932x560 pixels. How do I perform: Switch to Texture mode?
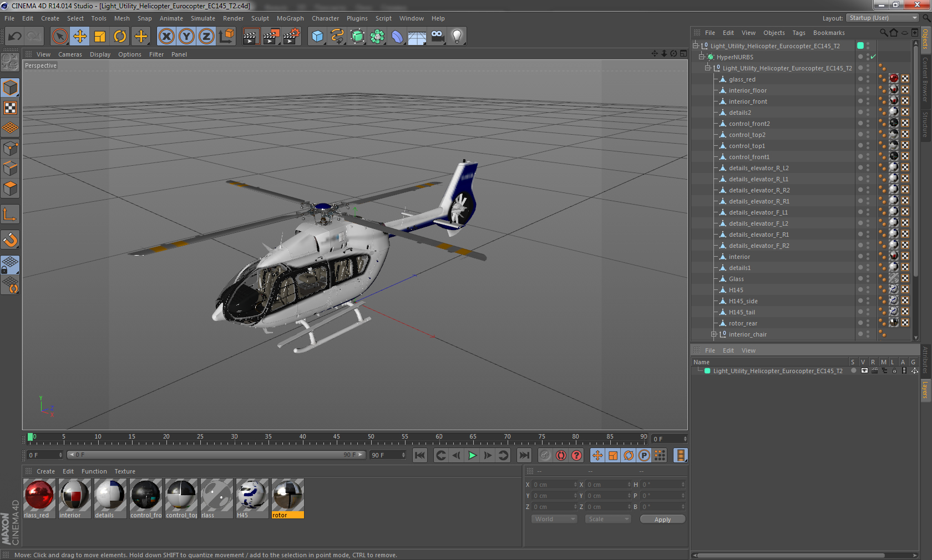(x=10, y=108)
